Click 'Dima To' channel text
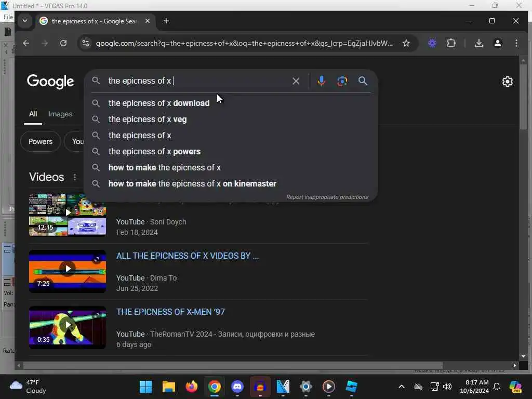The width and height of the screenshot is (532, 399). click(x=163, y=278)
